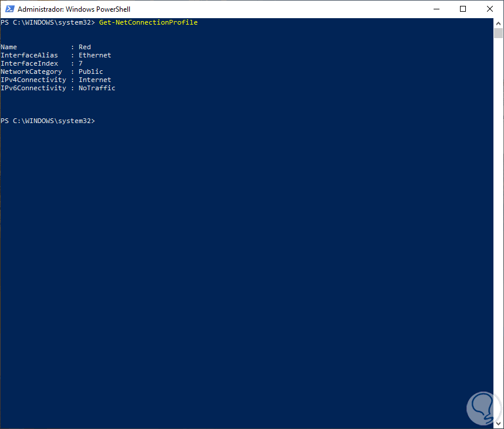Click the IPv6Connectivity value 'NoTraffic'
Screen dimensions: 504x429
pyautogui.click(x=97, y=88)
